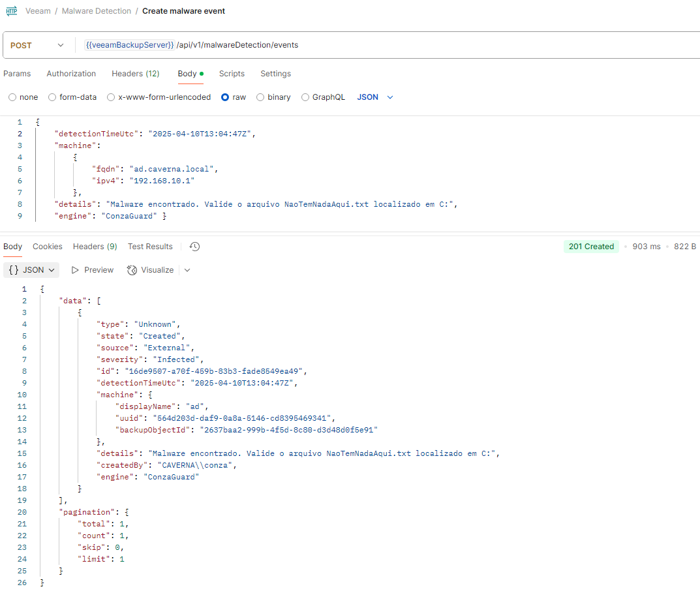700x591 pixels.
Task: Click the 903 ms response time
Action: 647,247
